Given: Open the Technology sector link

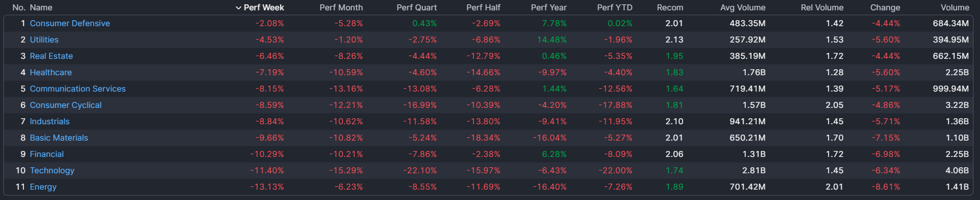Looking at the screenshot, I should tap(52, 171).
